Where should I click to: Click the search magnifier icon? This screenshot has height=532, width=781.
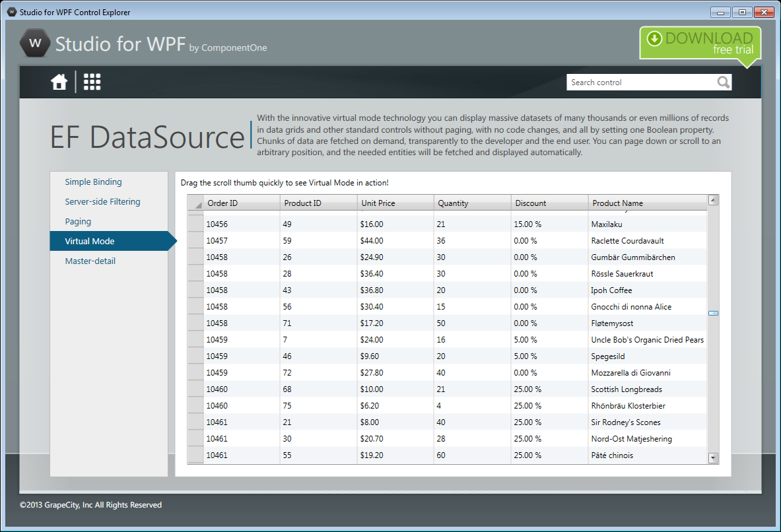click(x=723, y=83)
